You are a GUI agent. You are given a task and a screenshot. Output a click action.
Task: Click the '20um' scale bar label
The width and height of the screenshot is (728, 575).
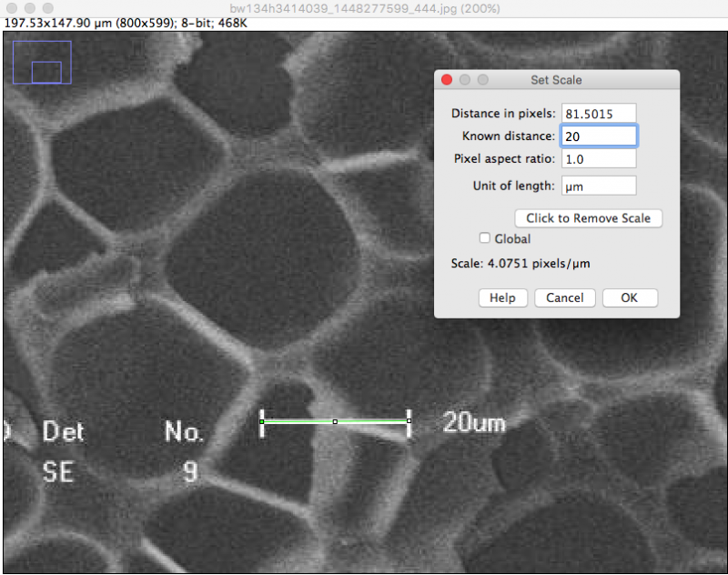pos(473,423)
